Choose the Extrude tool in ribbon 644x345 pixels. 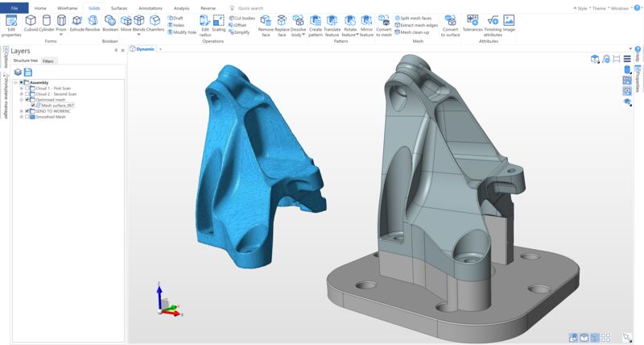pos(76,23)
